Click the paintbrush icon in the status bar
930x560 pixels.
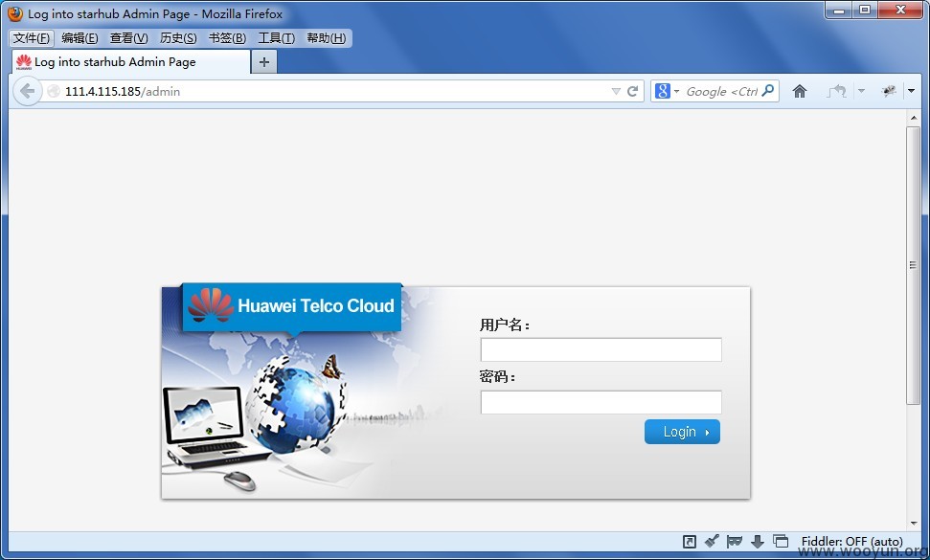click(712, 541)
